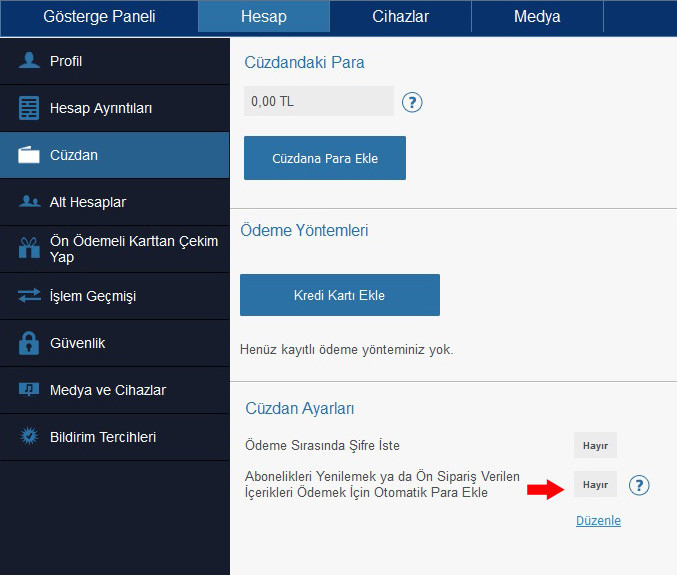677x575 pixels.
Task: Open help icon next to wallet balance
Action: pos(412,102)
